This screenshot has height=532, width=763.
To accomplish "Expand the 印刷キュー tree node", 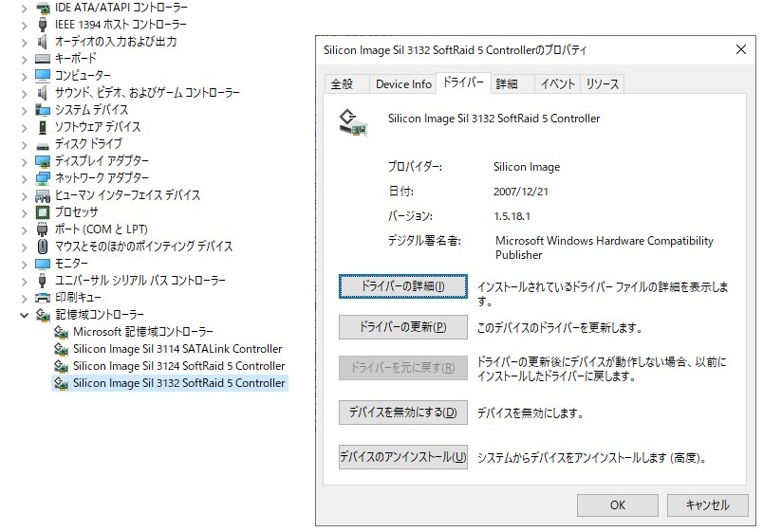I will [x=24, y=298].
